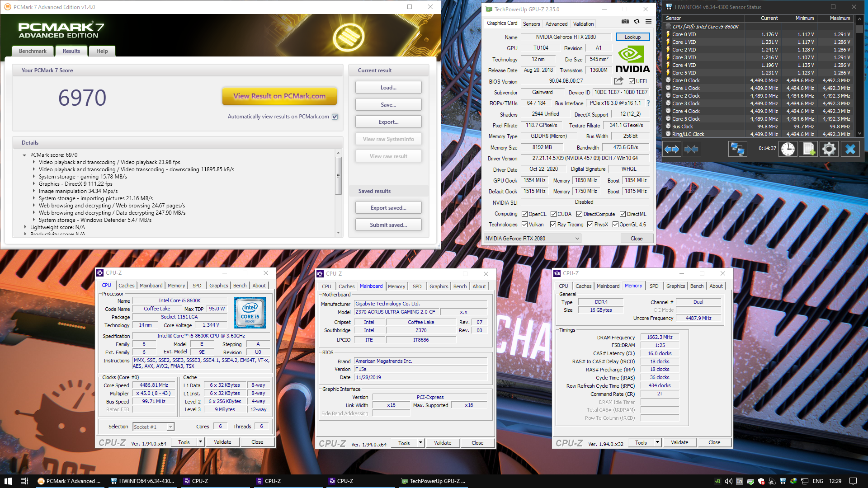Toggle DirectCompute checkbox in GPU-Z
Image resolution: width=868 pixels, height=488 pixels.
579,214
